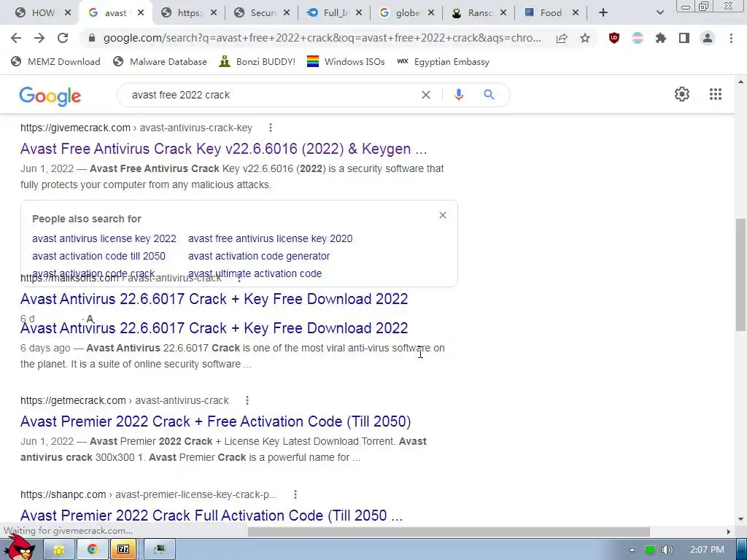Switch to the HOW tab
Viewport: 747px width, 560px height.
coord(43,13)
